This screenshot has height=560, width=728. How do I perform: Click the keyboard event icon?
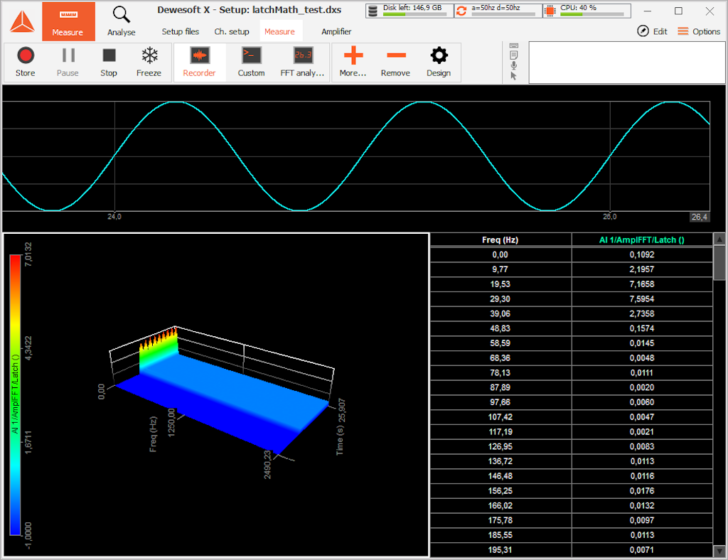(x=513, y=45)
